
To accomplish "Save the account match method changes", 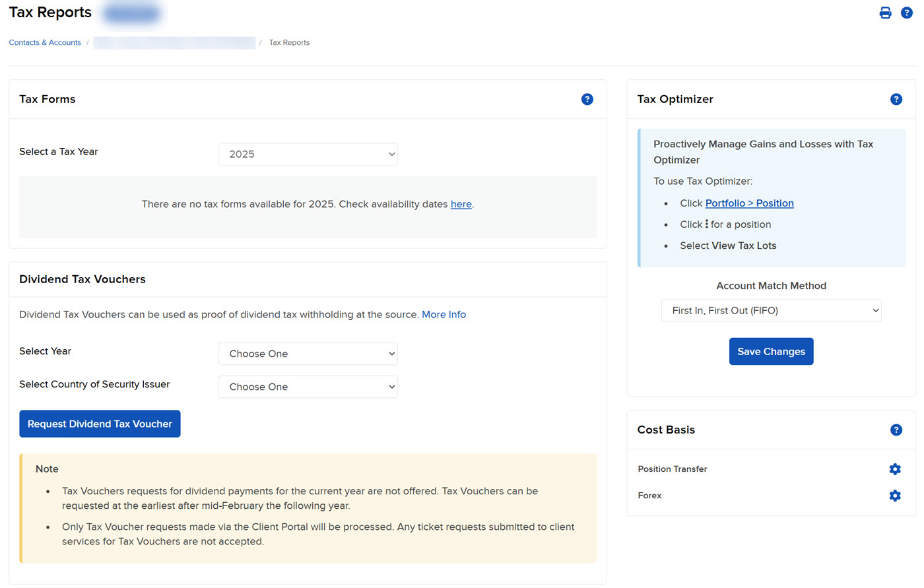I will tap(771, 351).
